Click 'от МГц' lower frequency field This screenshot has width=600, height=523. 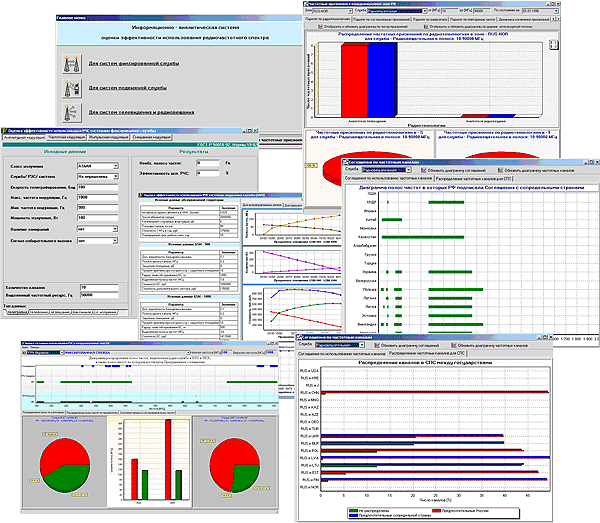[450, 11]
